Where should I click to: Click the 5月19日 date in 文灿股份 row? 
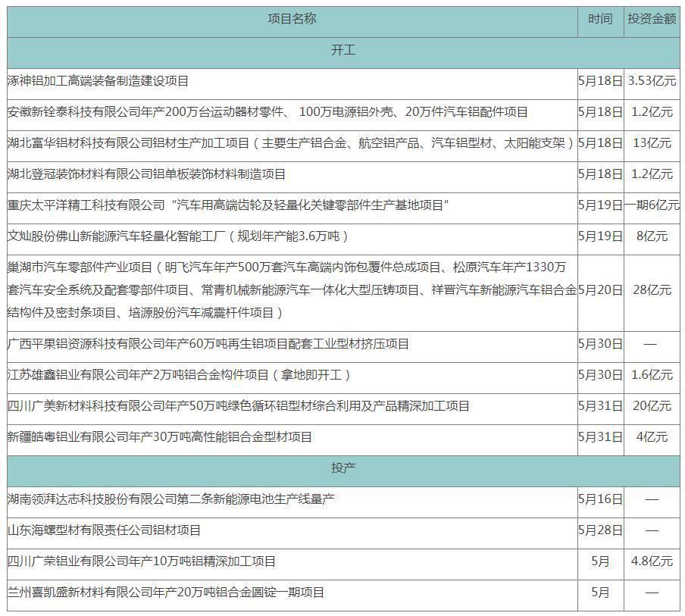[x=600, y=236]
